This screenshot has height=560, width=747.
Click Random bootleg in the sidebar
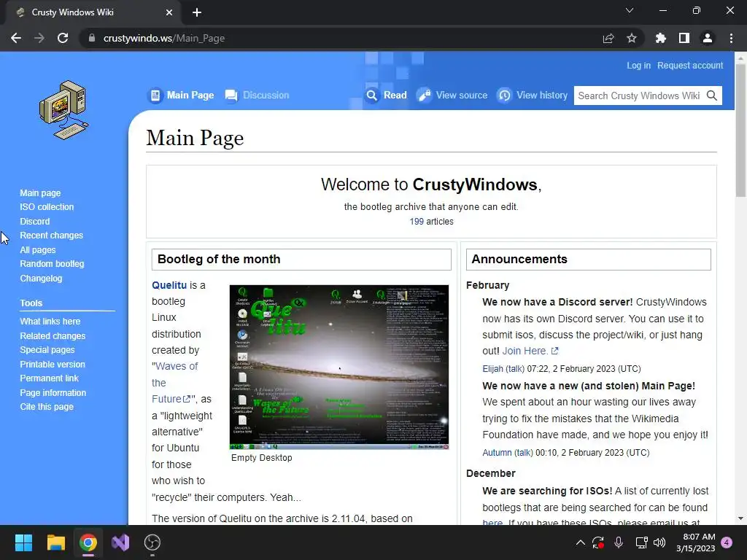tap(52, 264)
